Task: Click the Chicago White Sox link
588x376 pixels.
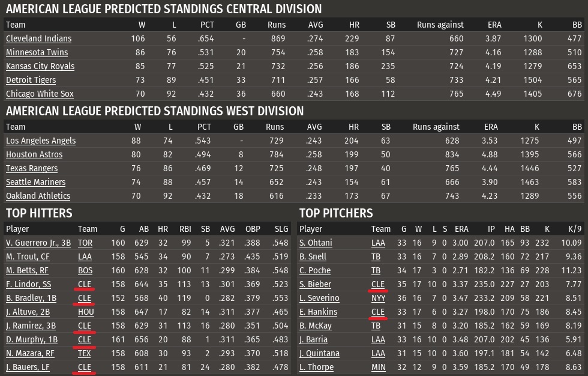Action: 40,94
